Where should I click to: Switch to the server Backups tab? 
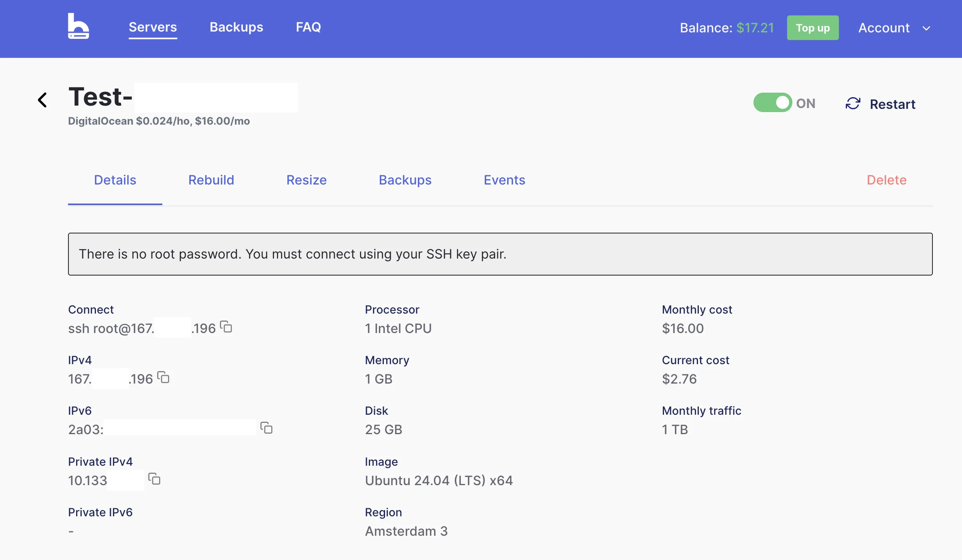405,180
